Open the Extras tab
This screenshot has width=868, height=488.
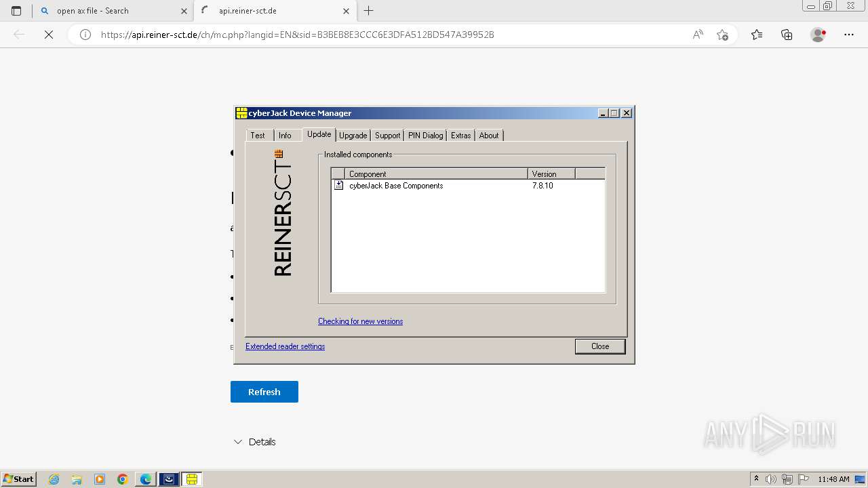pos(460,136)
